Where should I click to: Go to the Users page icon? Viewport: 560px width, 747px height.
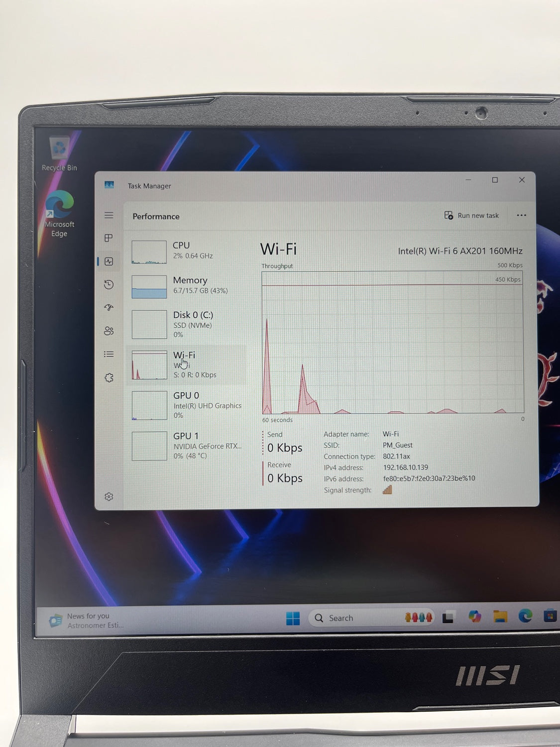[109, 331]
